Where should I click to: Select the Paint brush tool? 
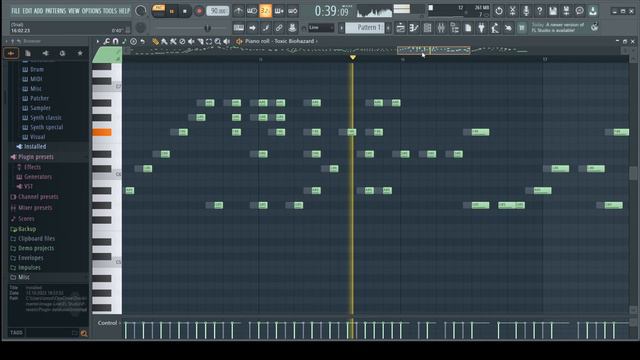point(164,41)
